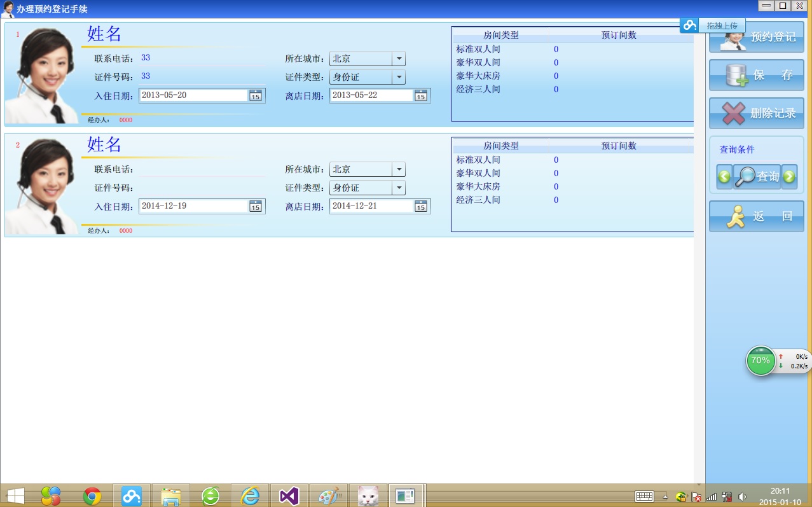Click the 2014-12-19 check-in date field
The image size is (812, 507).
tap(193, 206)
